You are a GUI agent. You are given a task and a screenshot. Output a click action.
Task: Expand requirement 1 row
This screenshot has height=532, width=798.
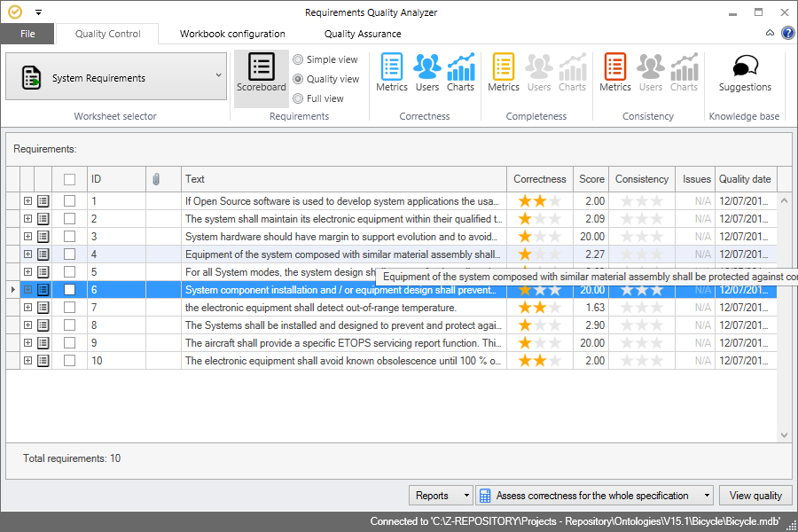coord(28,201)
